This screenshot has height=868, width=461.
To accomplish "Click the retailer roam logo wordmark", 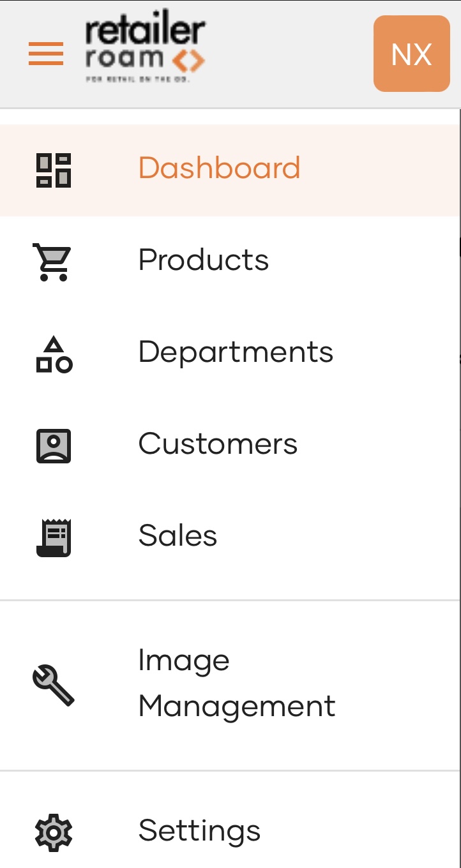I will coord(146,43).
